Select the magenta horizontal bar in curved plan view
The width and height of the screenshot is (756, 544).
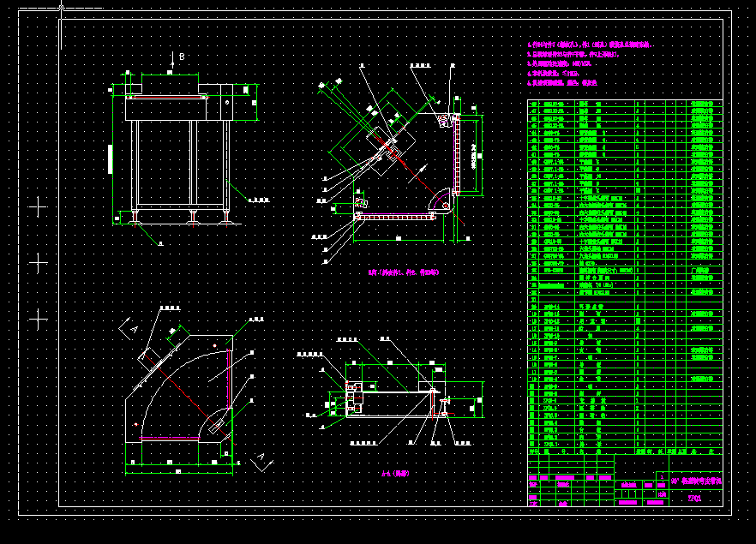tap(170, 438)
